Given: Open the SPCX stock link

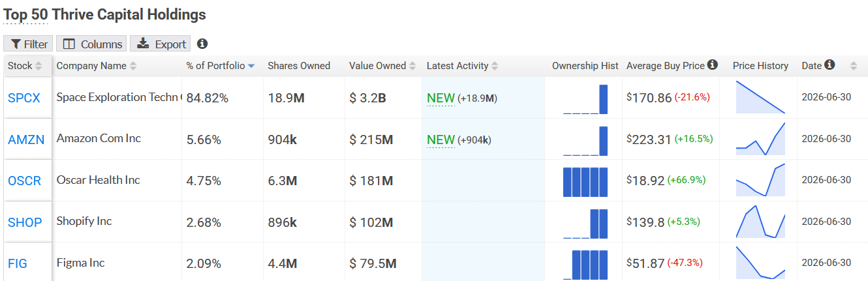Looking at the screenshot, I should pos(24,98).
